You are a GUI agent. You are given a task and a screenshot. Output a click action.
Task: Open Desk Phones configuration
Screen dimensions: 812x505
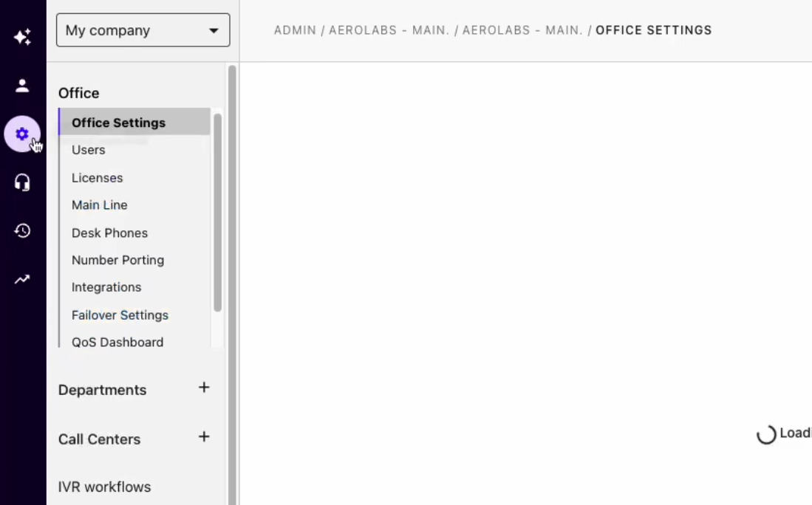[109, 233]
